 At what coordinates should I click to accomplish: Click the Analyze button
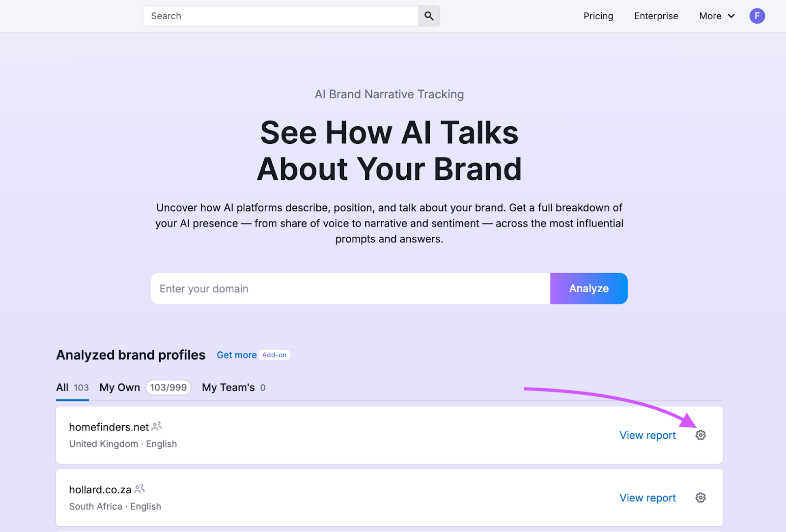(x=589, y=288)
